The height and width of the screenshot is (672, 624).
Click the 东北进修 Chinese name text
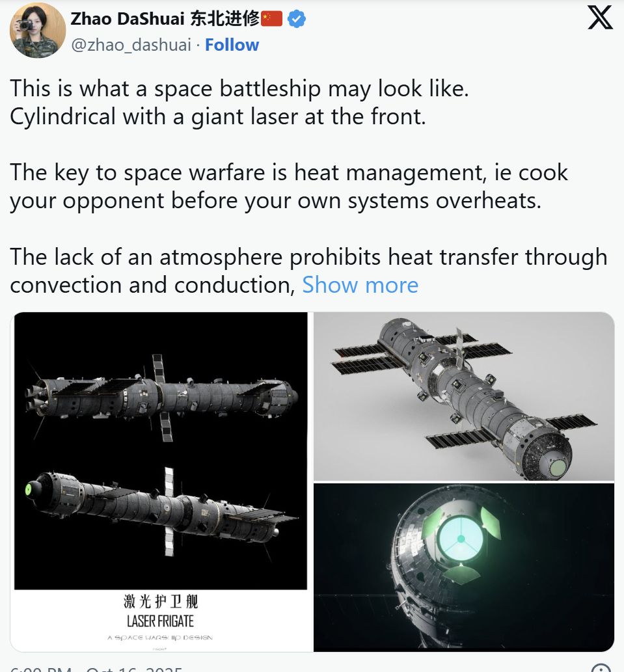[x=224, y=19]
